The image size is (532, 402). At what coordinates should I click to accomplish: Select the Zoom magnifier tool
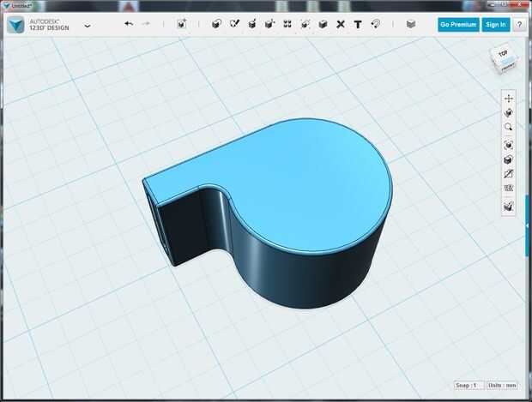[x=508, y=127]
